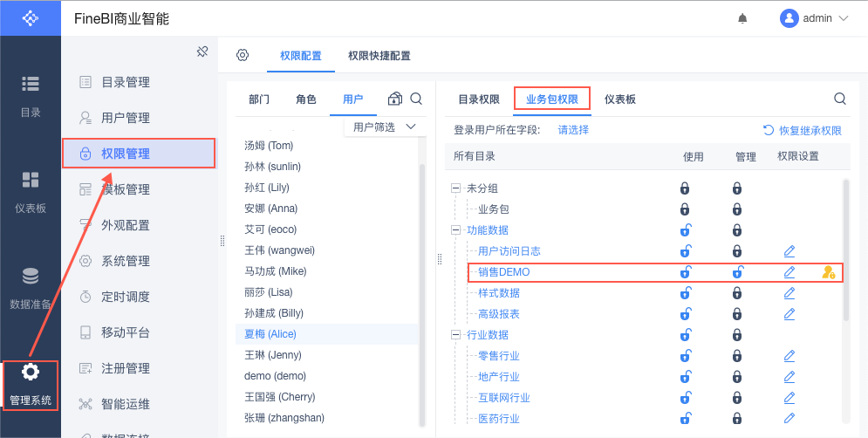Switch to the 权限快捷配置 tab
The image size is (868, 438).
(379, 56)
